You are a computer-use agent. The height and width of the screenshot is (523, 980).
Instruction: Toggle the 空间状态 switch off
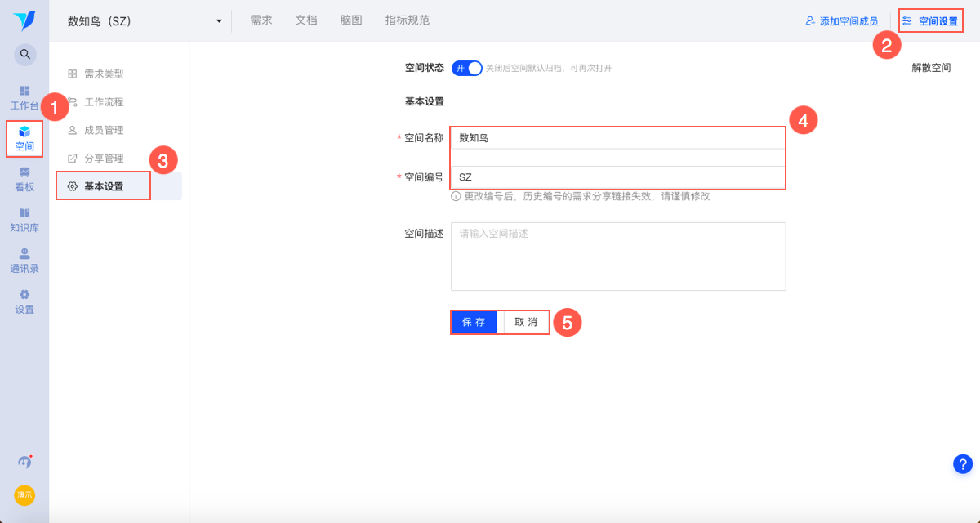click(467, 68)
